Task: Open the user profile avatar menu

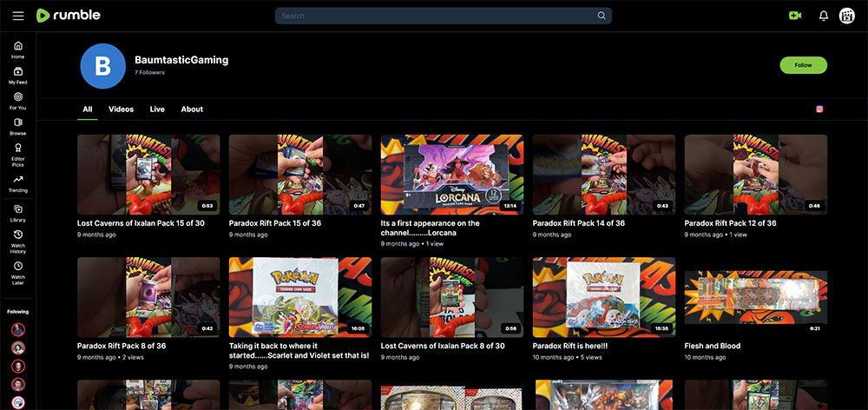Action: click(847, 16)
